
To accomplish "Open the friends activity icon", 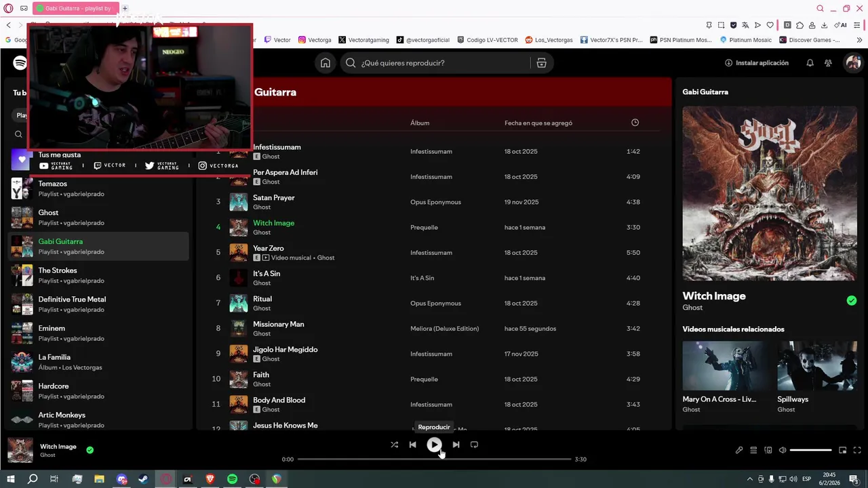I will (x=828, y=63).
